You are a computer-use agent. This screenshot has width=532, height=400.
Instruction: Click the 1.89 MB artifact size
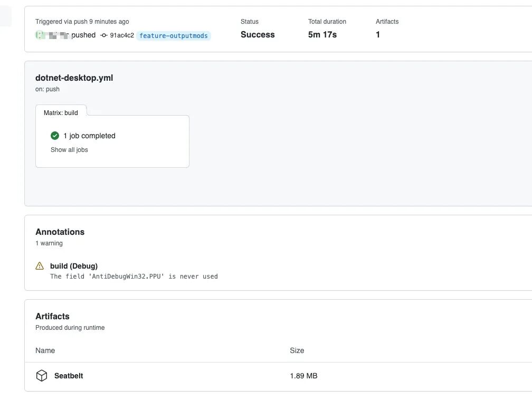[x=303, y=376]
